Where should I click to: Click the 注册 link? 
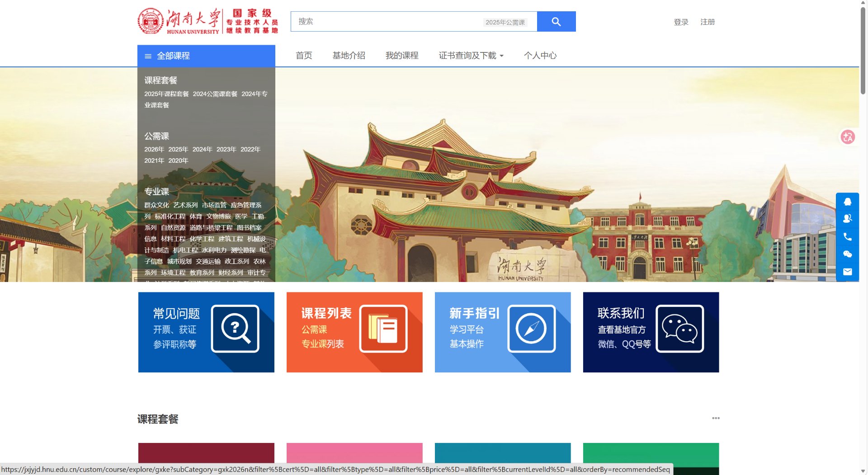tap(708, 22)
